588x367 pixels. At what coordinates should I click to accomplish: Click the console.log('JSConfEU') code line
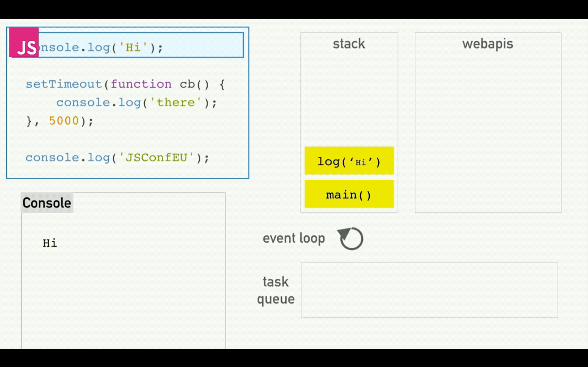coord(117,157)
